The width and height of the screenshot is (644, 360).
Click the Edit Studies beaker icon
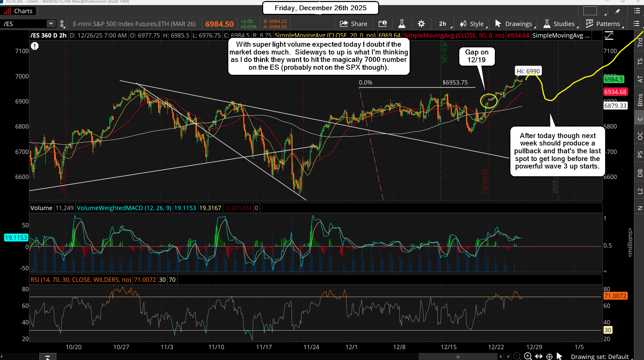point(402,24)
